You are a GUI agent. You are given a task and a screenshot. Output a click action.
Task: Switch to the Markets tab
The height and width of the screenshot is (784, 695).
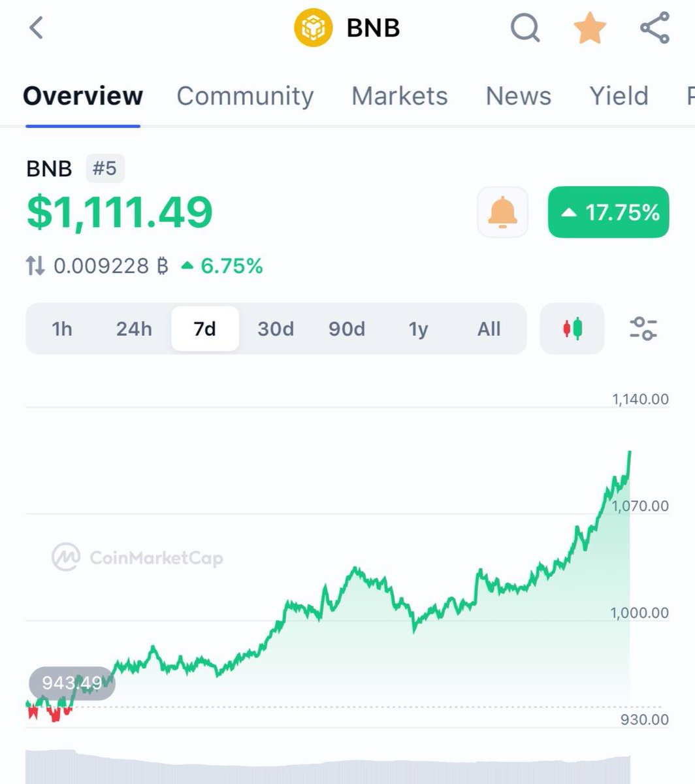(400, 96)
